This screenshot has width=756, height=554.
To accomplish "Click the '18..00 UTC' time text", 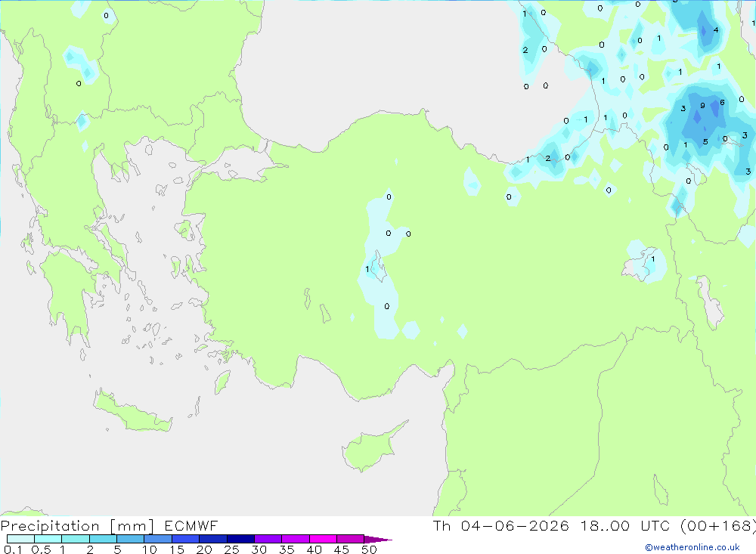I will click(x=625, y=525).
